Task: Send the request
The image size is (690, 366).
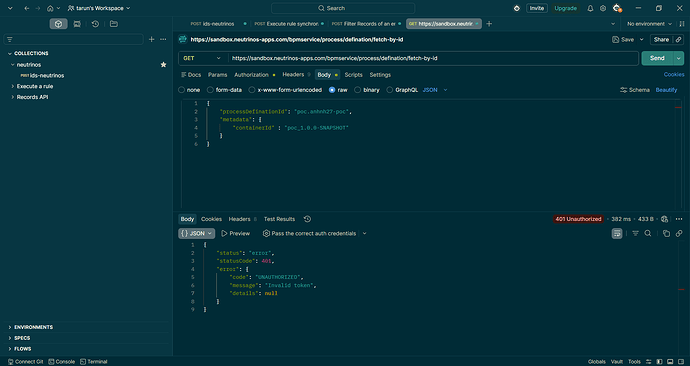Action: click(x=657, y=58)
